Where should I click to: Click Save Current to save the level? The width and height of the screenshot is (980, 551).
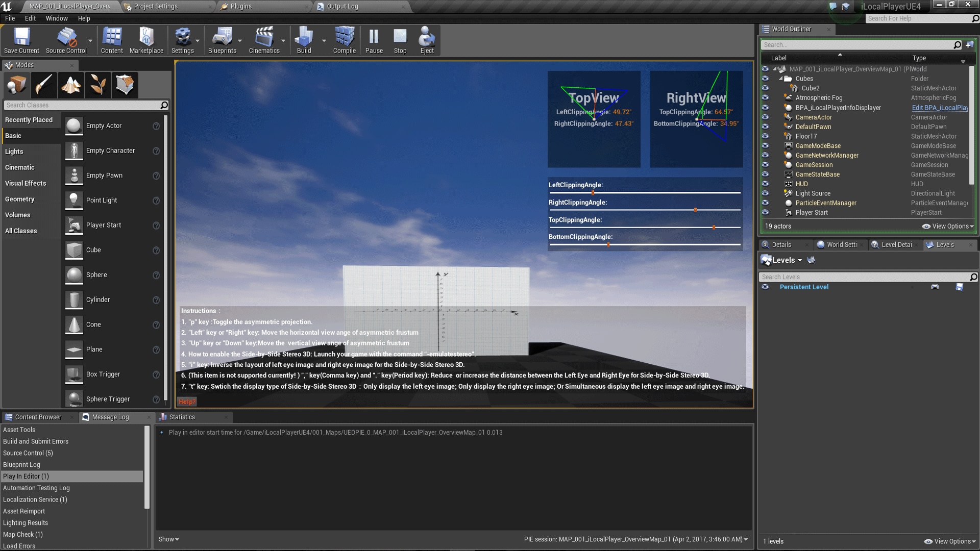21,40
